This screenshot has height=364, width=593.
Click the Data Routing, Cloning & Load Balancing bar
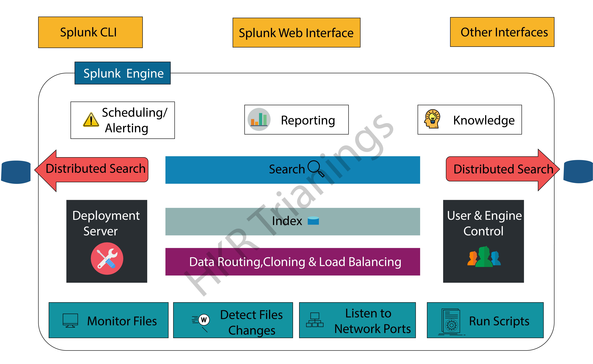click(293, 262)
